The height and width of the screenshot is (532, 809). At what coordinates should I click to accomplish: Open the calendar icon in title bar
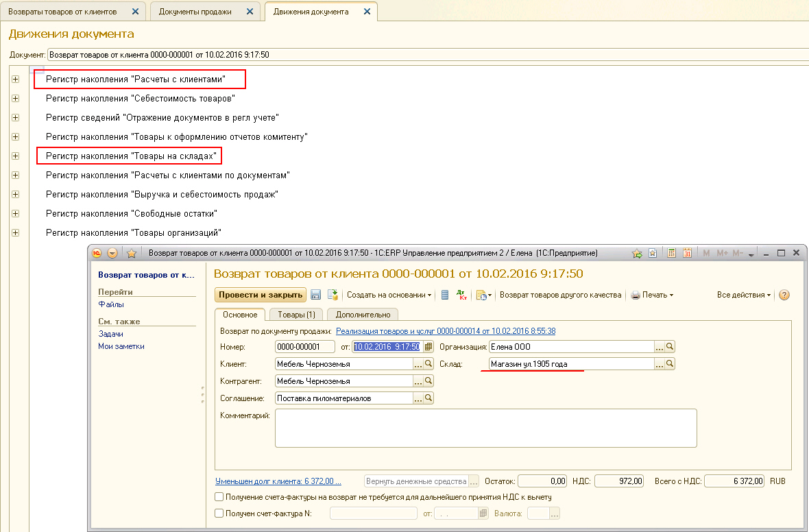click(687, 254)
